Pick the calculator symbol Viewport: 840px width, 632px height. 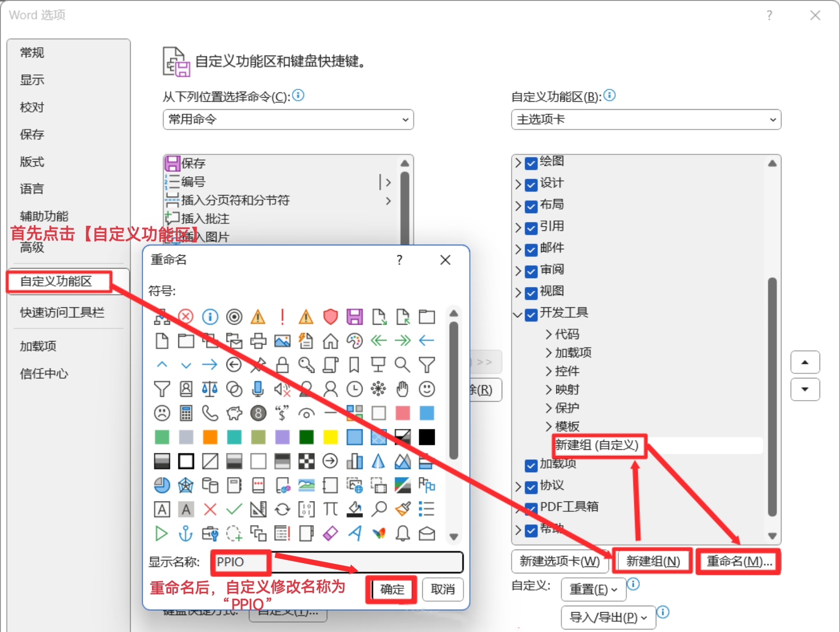[186, 413]
